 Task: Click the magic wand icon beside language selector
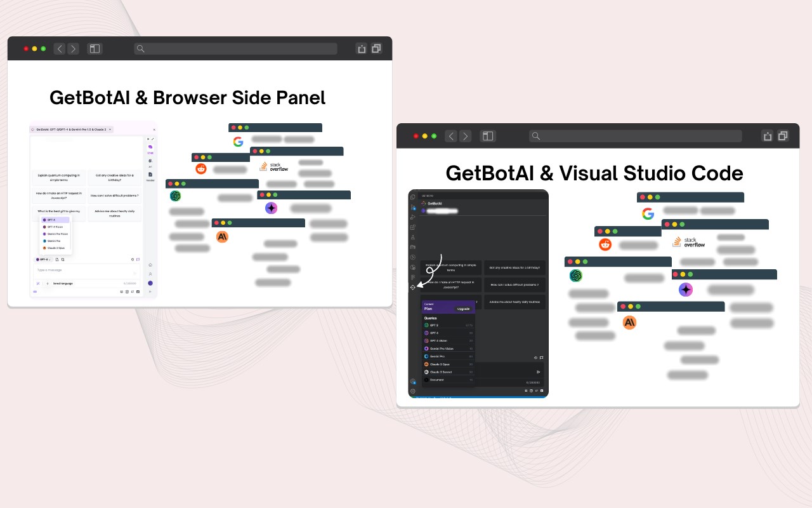38,283
